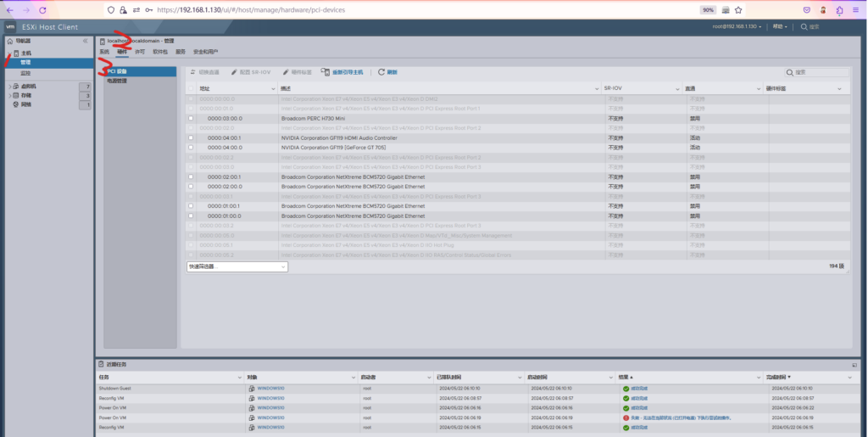Click the 刷新 refresh icon in toolbar

[381, 72]
